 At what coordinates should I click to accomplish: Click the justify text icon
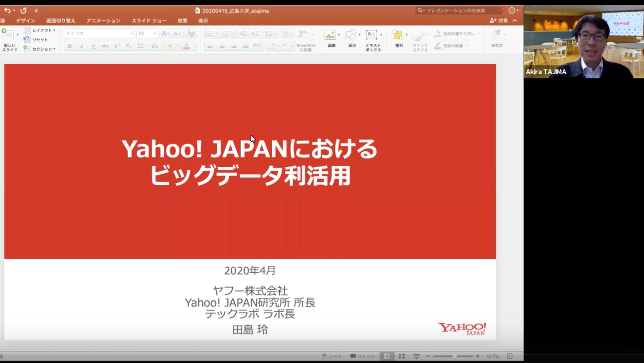tap(245, 46)
